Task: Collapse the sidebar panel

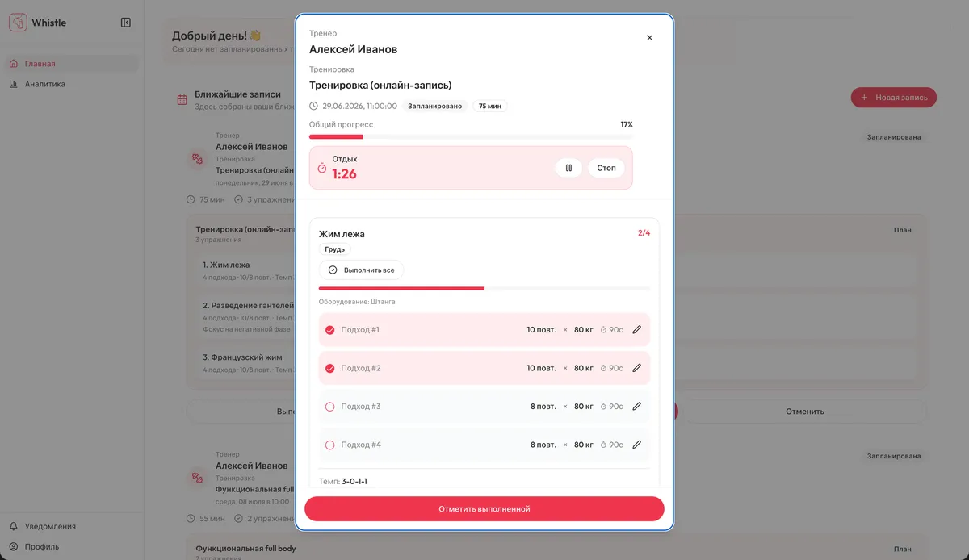Action: [x=126, y=23]
